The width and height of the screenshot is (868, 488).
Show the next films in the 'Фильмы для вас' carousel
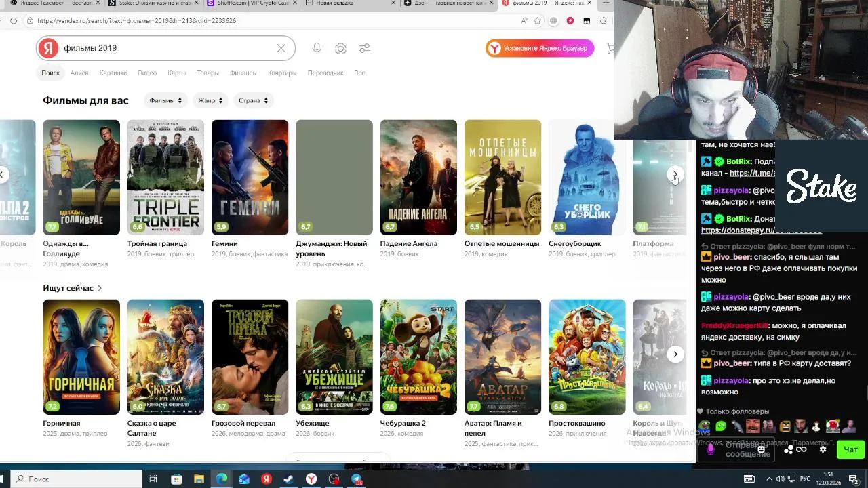pos(675,175)
